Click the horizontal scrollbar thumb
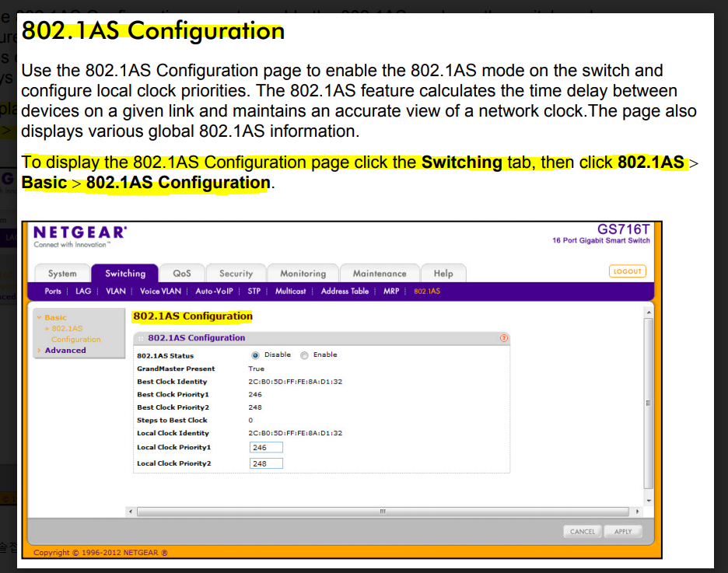The height and width of the screenshot is (573, 728). tap(383, 512)
